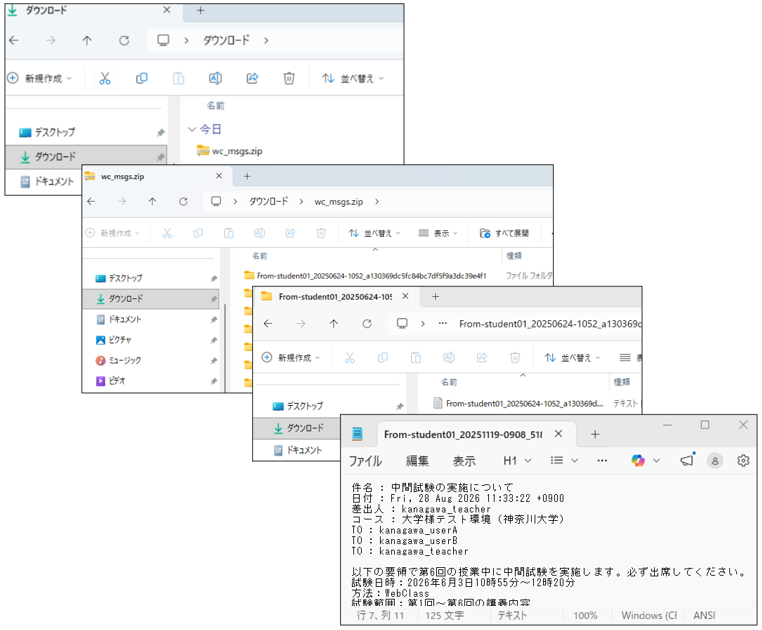Open 並べ替え sort dropdown in Downloads window
Viewport: 762px width, 630px height.
pos(353,78)
